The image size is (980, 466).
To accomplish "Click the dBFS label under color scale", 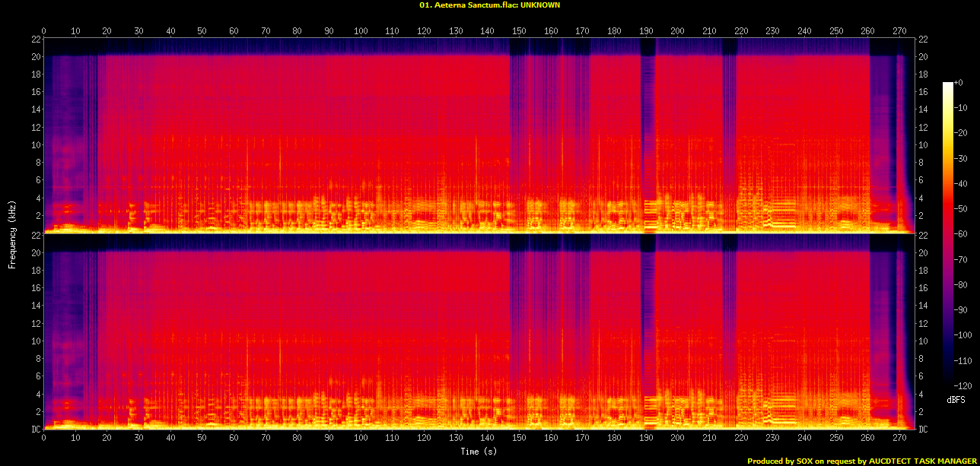I will tap(956, 400).
